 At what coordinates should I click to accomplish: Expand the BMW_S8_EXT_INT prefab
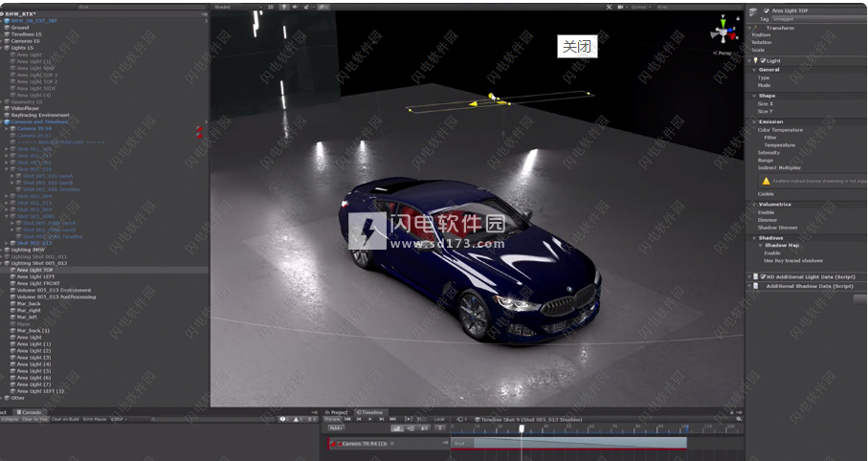point(2,20)
